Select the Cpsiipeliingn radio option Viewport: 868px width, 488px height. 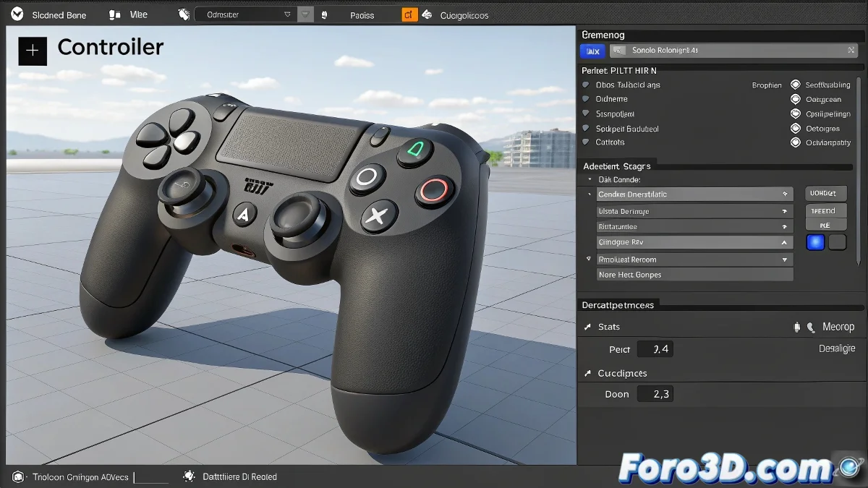(x=796, y=114)
